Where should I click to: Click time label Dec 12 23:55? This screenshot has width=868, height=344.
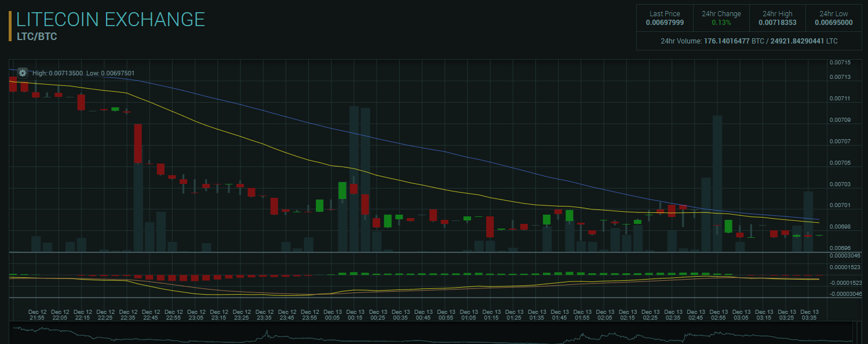pyautogui.click(x=309, y=314)
